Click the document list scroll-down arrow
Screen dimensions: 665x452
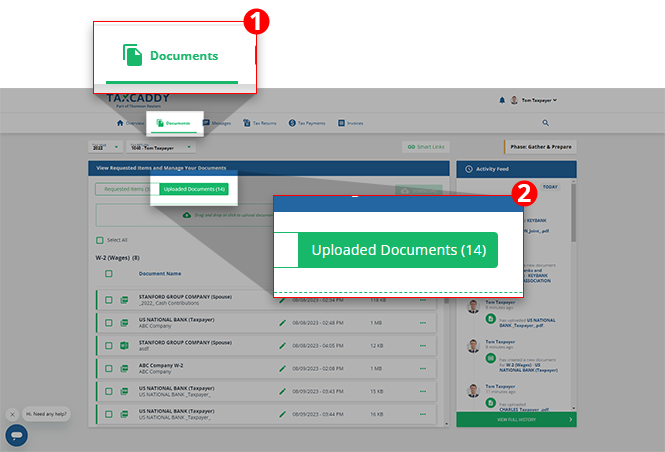coord(446,424)
